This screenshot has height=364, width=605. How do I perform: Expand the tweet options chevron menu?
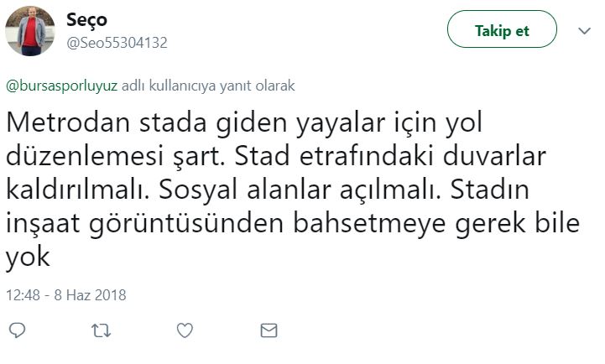(585, 31)
